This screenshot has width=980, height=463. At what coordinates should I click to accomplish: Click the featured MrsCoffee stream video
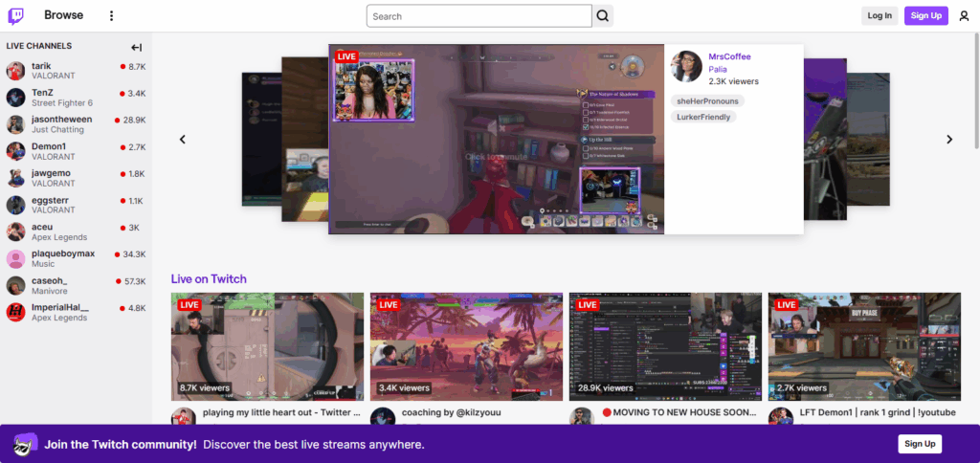pyautogui.click(x=497, y=140)
